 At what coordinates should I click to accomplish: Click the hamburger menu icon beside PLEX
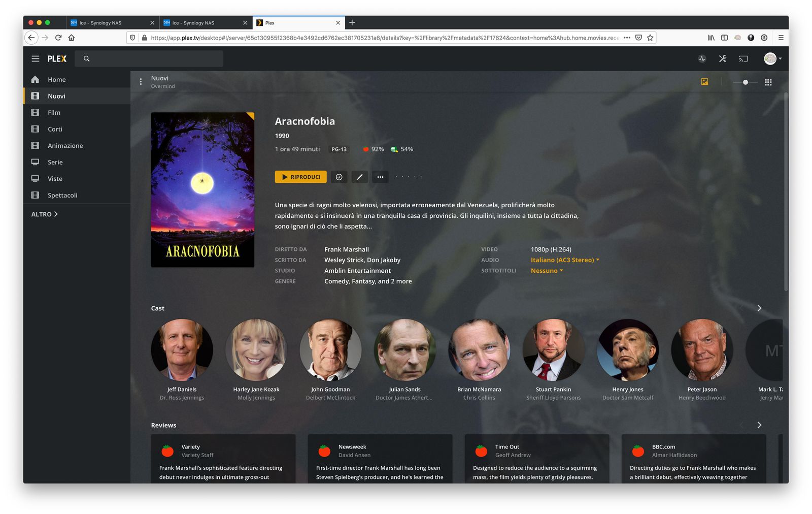click(x=36, y=59)
